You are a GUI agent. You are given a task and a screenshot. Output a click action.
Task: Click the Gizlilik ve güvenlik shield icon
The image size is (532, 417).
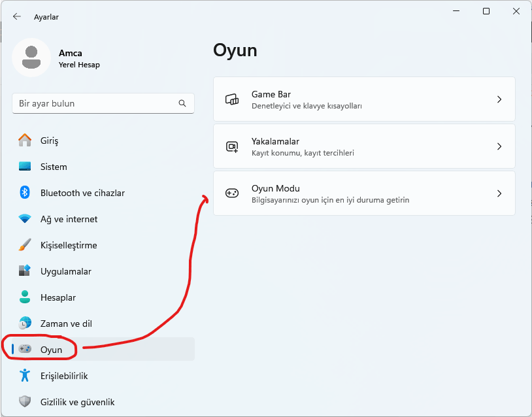tap(25, 401)
